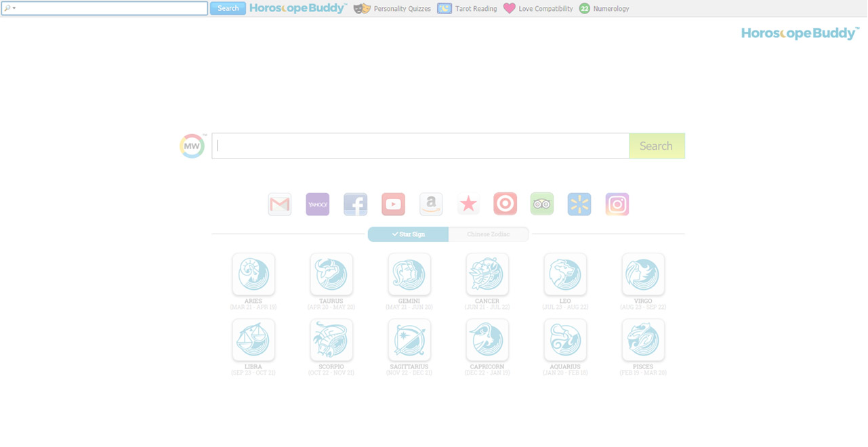The image size is (868, 447).
Task: Open the Target shortcut icon
Action: coord(505,204)
